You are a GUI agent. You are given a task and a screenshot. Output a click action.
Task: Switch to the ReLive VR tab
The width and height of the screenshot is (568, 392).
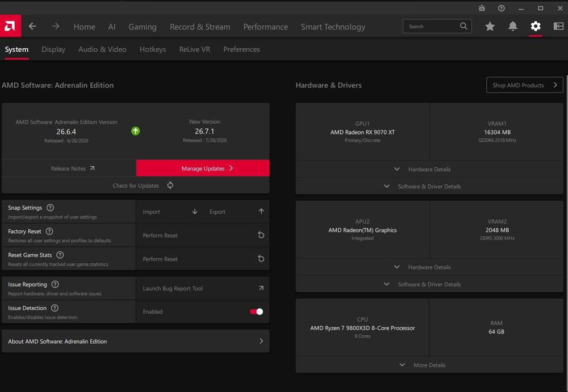[194, 49]
